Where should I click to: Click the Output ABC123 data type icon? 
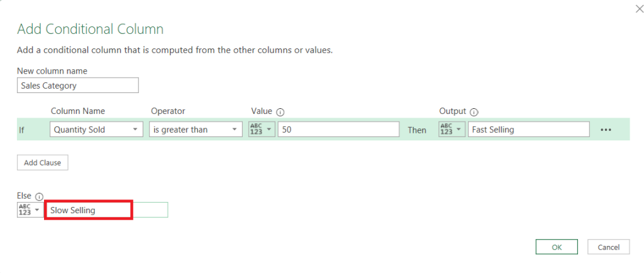coord(446,130)
